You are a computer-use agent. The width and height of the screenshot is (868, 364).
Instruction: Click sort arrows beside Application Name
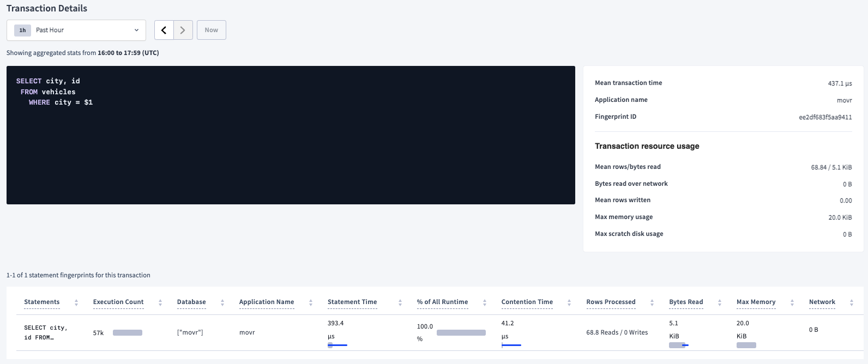[x=311, y=302]
